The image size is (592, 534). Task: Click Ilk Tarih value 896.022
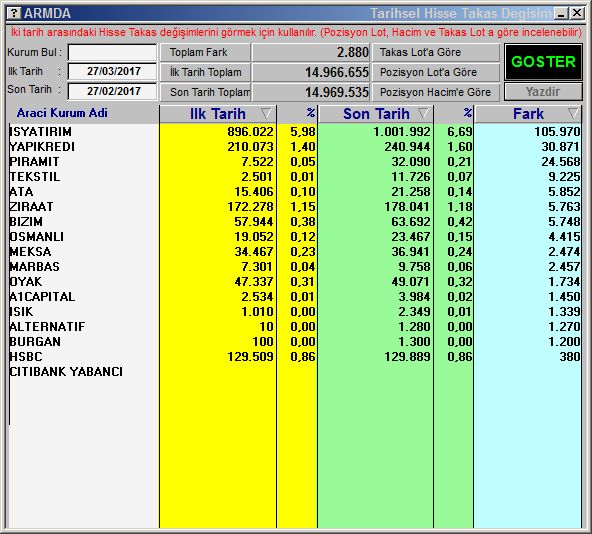pyautogui.click(x=250, y=132)
